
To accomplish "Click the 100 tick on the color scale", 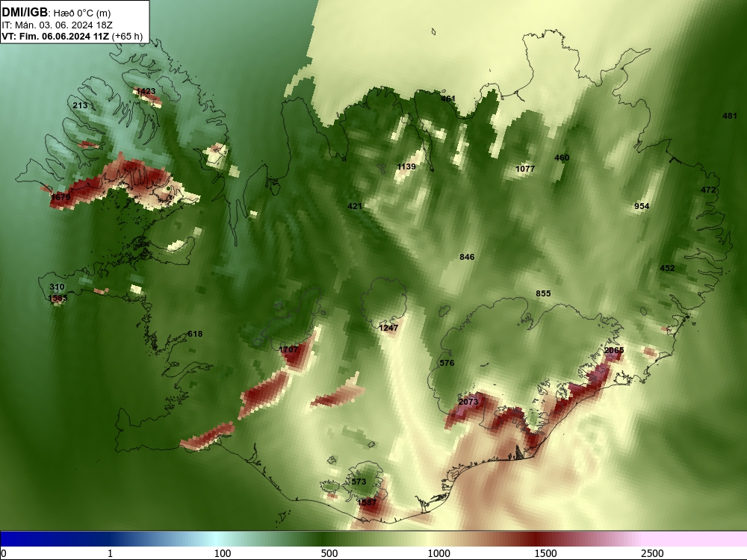I will pyautogui.click(x=223, y=553).
